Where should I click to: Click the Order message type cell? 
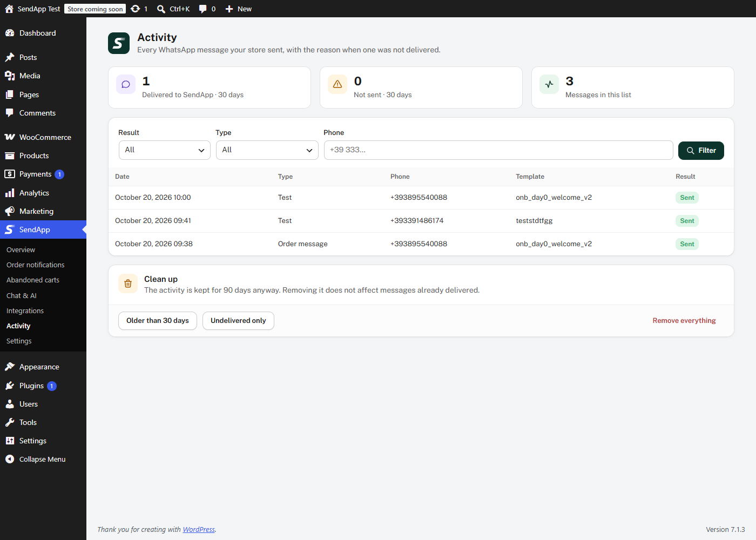pyautogui.click(x=303, y=244)
